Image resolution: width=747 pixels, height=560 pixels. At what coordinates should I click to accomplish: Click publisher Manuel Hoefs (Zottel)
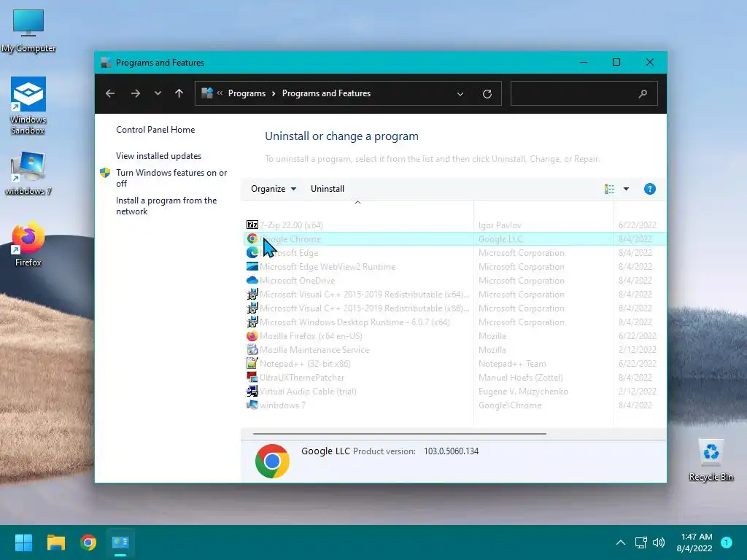pos(521,378)
